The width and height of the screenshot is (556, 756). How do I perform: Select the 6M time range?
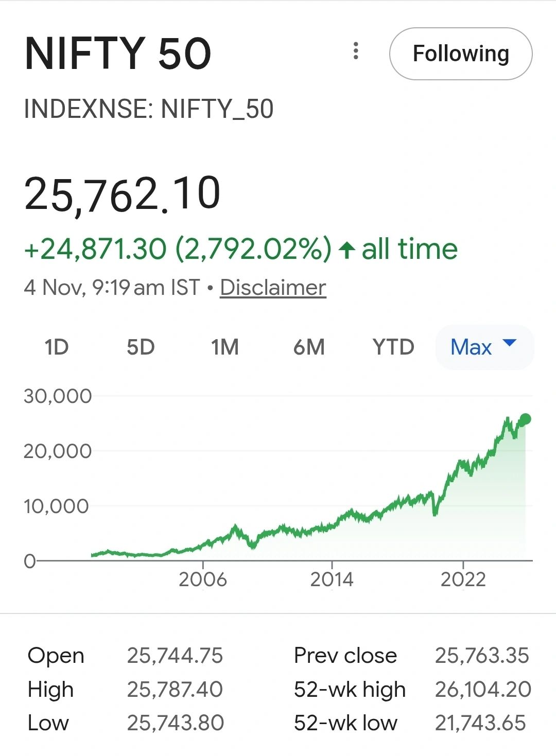click(309, 347)
